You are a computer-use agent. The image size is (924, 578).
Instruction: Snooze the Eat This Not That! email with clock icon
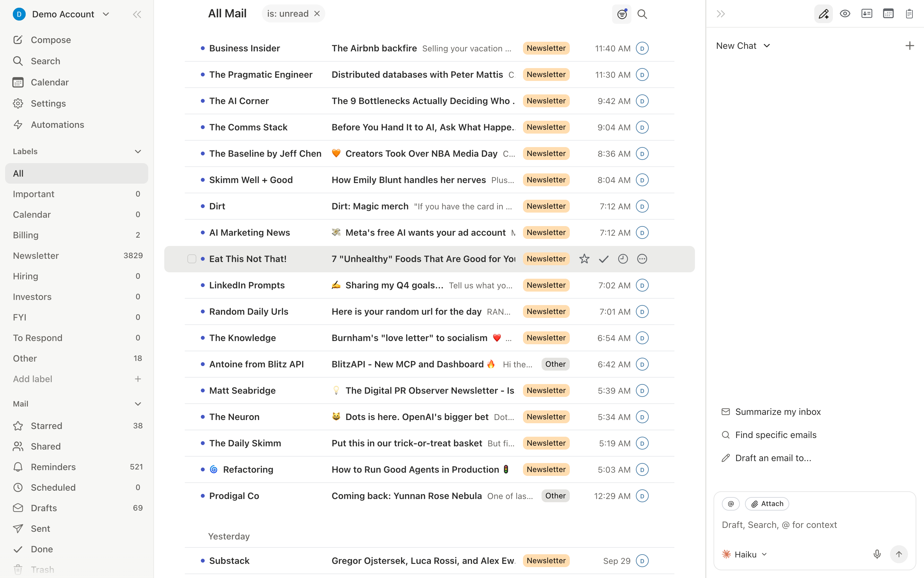click(623, 259)
